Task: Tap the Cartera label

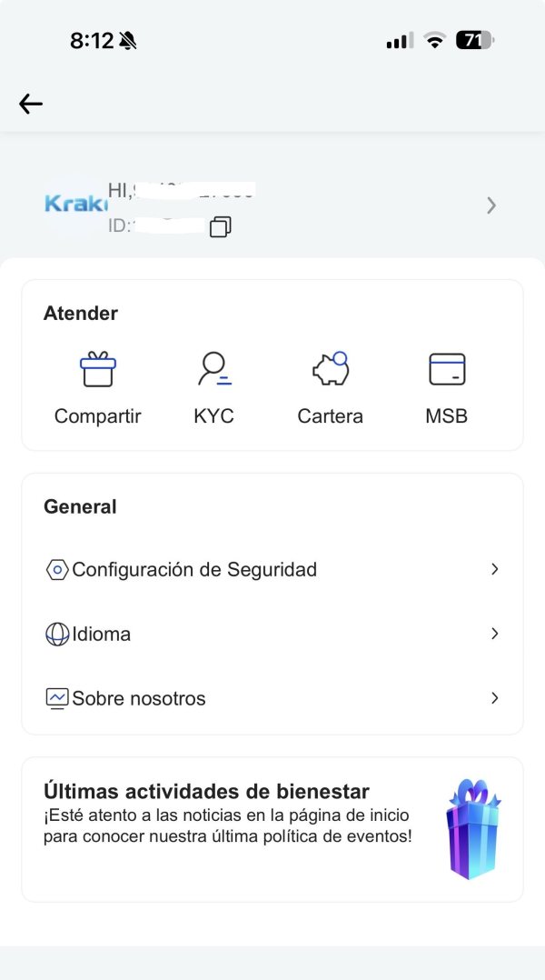Action: [331, 416]
